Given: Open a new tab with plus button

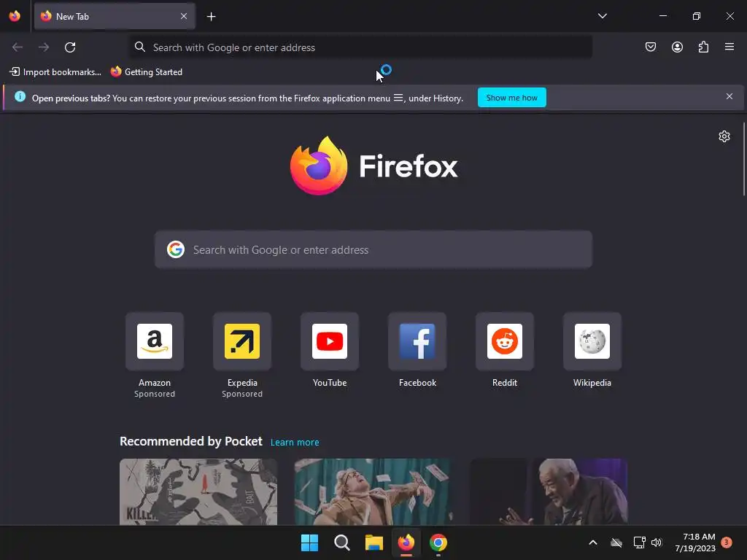Looking at the screenshot, I should pos(211,17).
